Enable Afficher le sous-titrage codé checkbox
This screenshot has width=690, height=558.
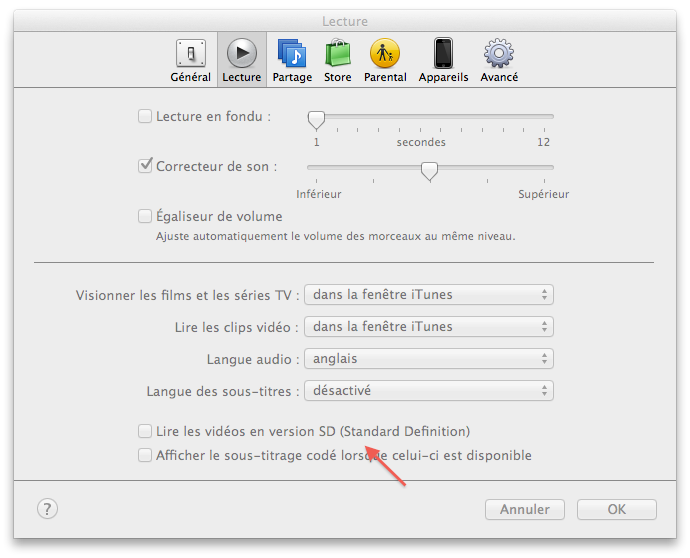tap(145, 455)
